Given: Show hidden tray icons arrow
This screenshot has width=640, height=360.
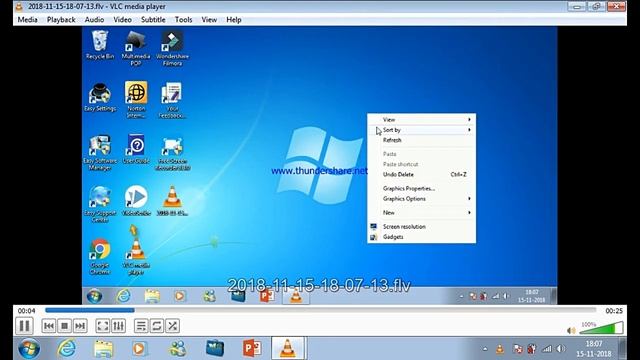Looking at the screenshot, I should point(485,349).
